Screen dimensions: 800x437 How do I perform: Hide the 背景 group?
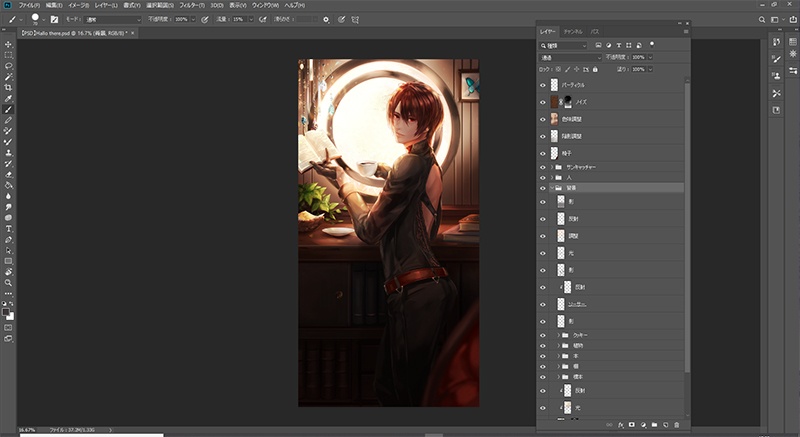tap(543, 188)
